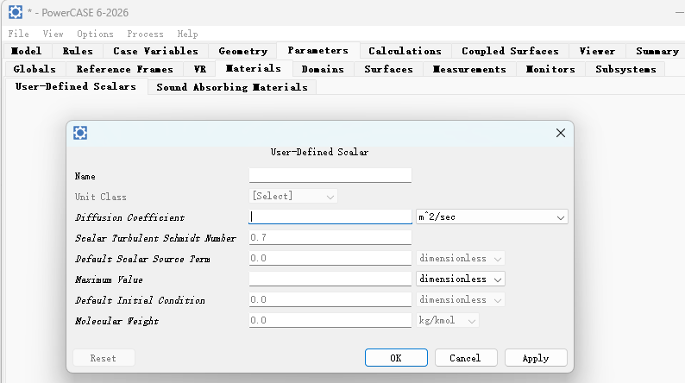Open the Domains sub-tab
Screen dimensions: 686x384
pos(323,69)
